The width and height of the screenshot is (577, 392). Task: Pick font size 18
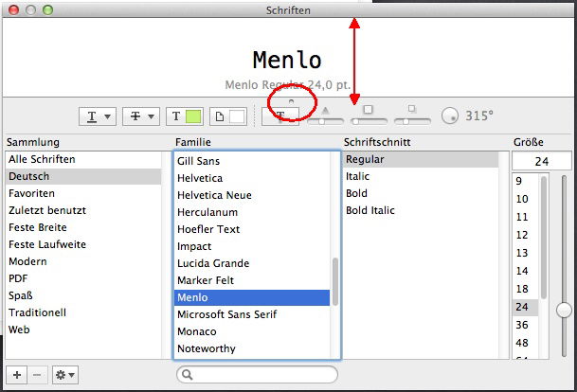pos(526,289)
